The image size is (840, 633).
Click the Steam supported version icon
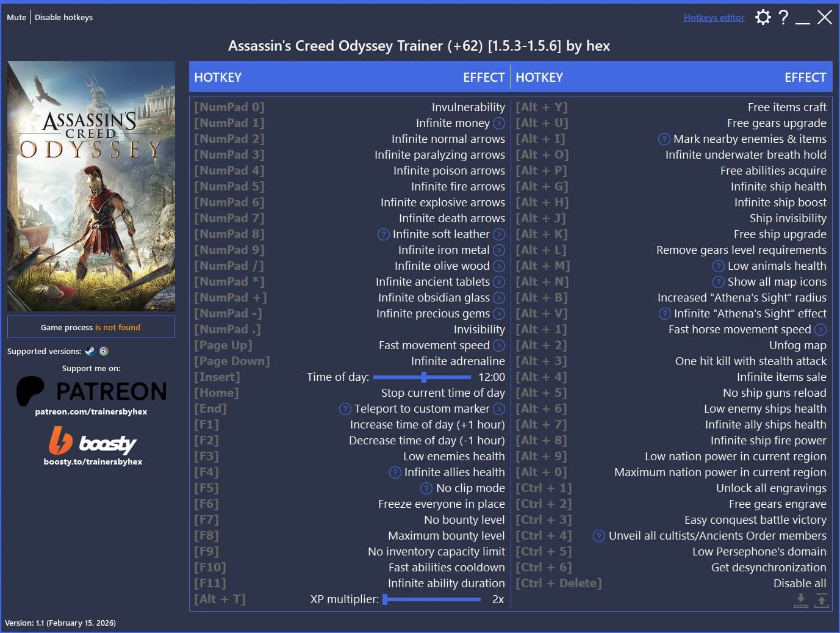90,351
